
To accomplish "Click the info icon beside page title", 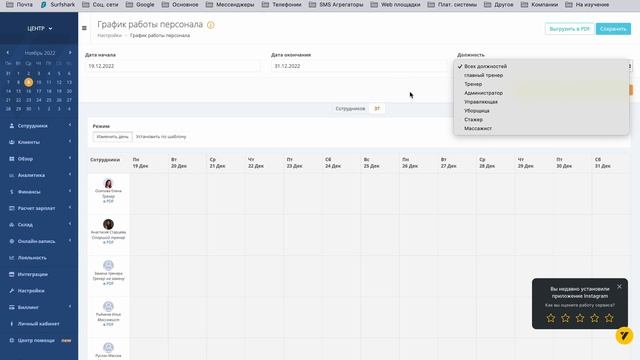I will (211, 25).
